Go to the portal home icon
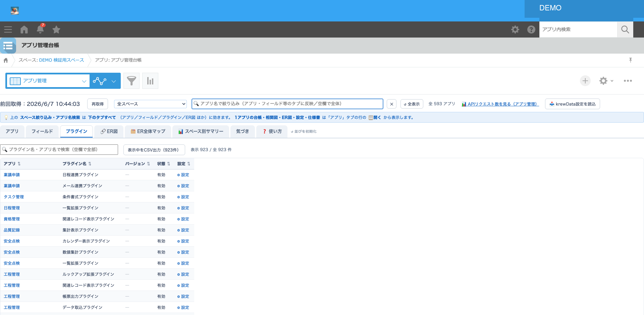Image resolution: width=644 pixels, height=315 pixels. [x=24, y=29]
